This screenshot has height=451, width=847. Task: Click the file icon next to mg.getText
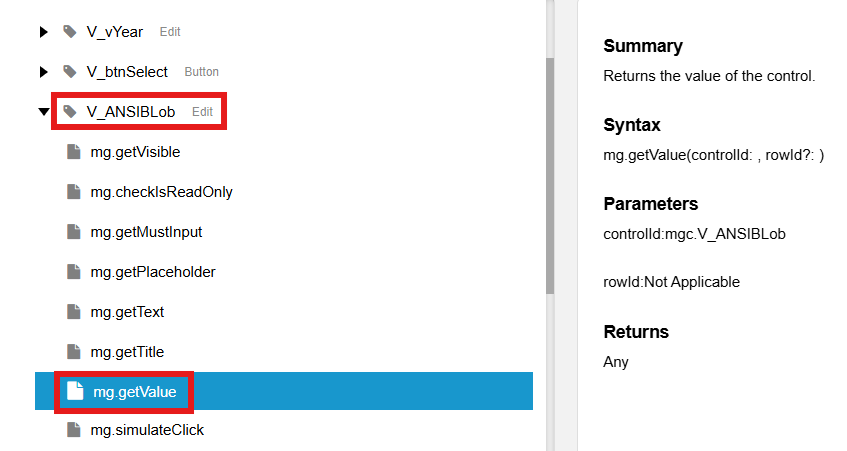tap(74, 312)
